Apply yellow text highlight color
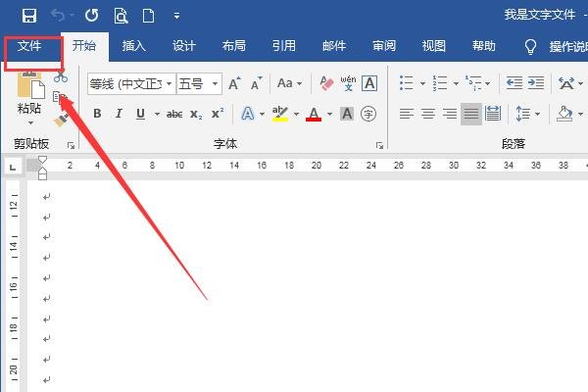This screenshot has width=588, height=392. click(x=280, y=114)
